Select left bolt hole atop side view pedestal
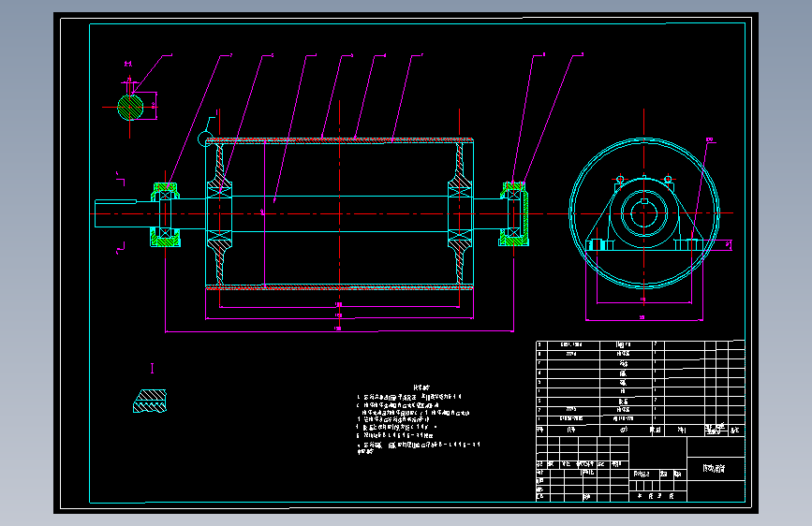812x526 pixels. pos(620,180)
